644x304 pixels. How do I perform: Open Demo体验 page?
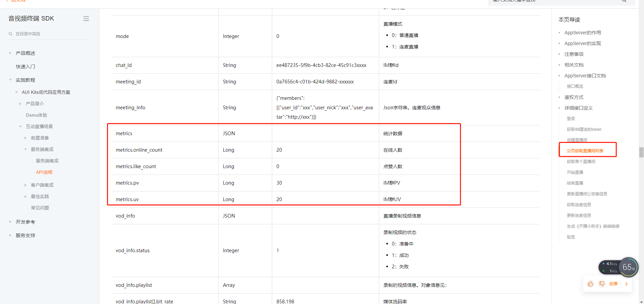pyautogui.click(x=36, y=115)
